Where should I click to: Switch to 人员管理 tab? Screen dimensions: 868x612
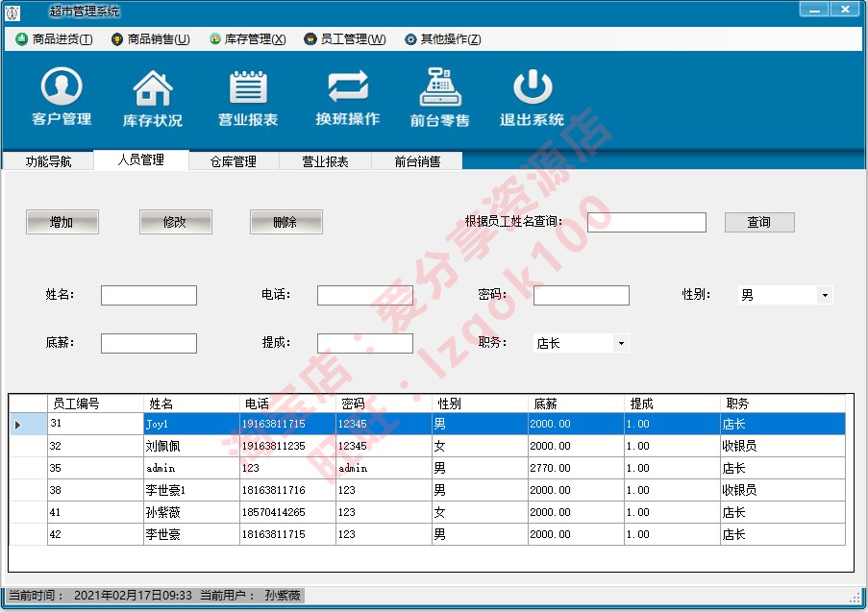[141, 159]
